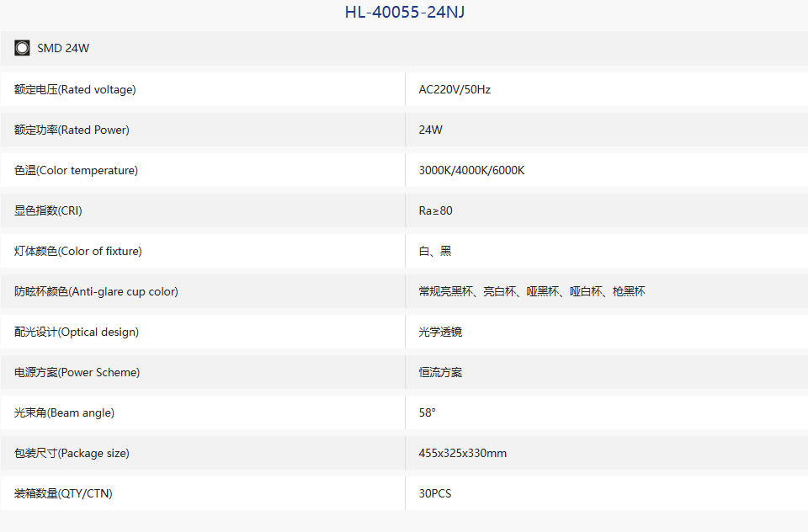Select the Rated Power label

(x=72, y=130)
